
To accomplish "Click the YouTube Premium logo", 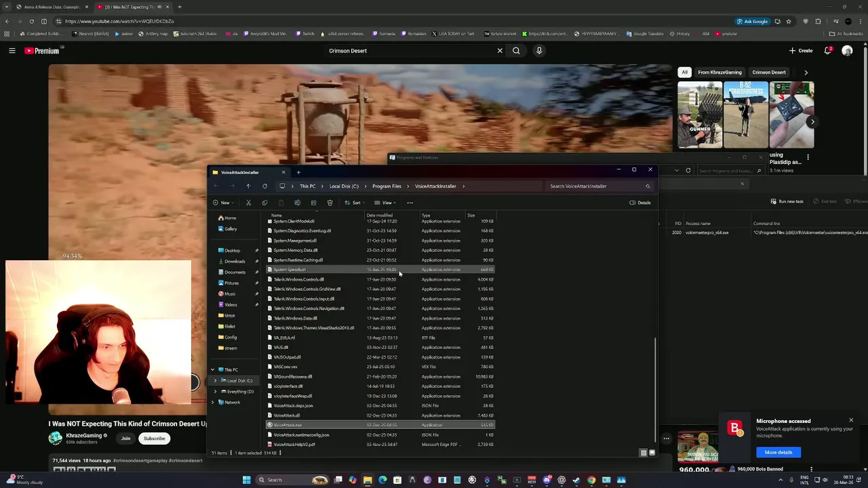I will pos(42,51).
